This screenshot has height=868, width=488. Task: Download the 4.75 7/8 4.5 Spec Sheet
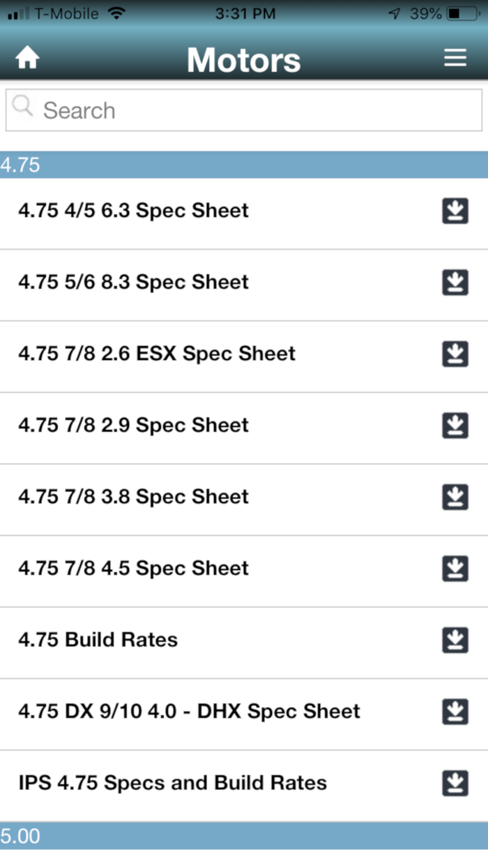[x=455, y=569]
